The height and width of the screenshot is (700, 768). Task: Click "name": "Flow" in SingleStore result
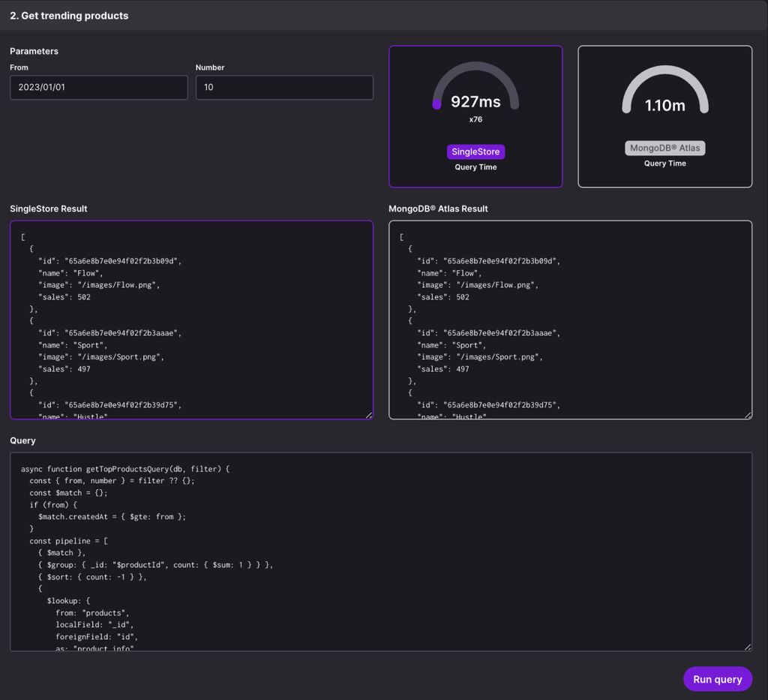pyautogui.click(x=70, y=273)
